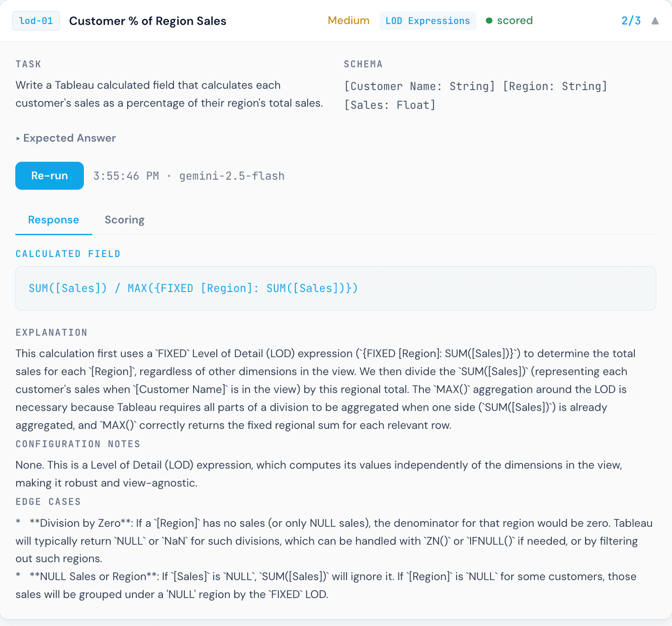Click the EDGE CASES heading
This screenshot has width=672, height=626.
tap(48, 502)
